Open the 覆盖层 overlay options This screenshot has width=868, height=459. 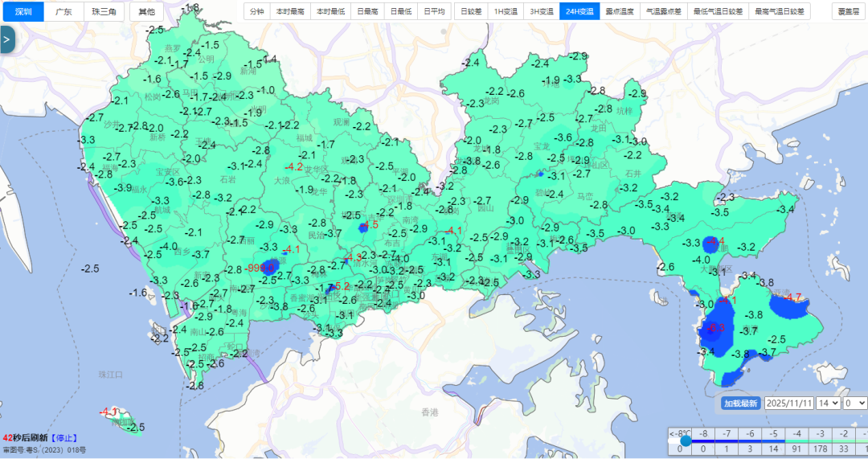point(848,12)
